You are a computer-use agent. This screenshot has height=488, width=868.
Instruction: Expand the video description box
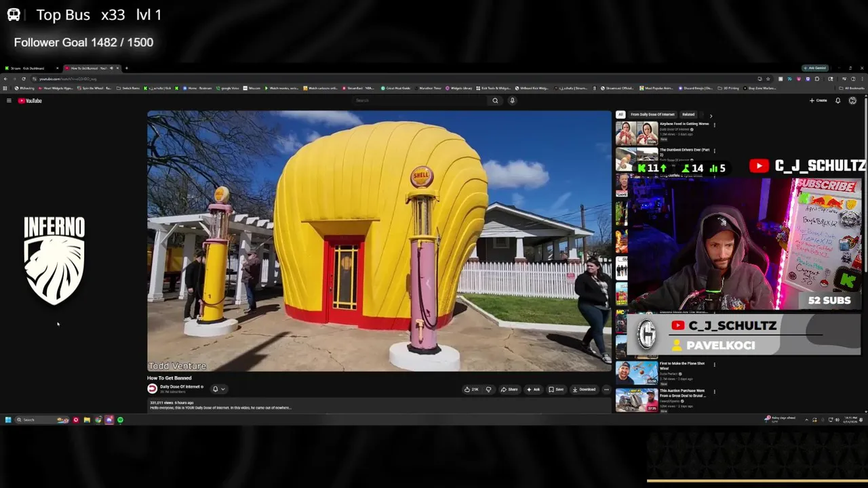379,405
